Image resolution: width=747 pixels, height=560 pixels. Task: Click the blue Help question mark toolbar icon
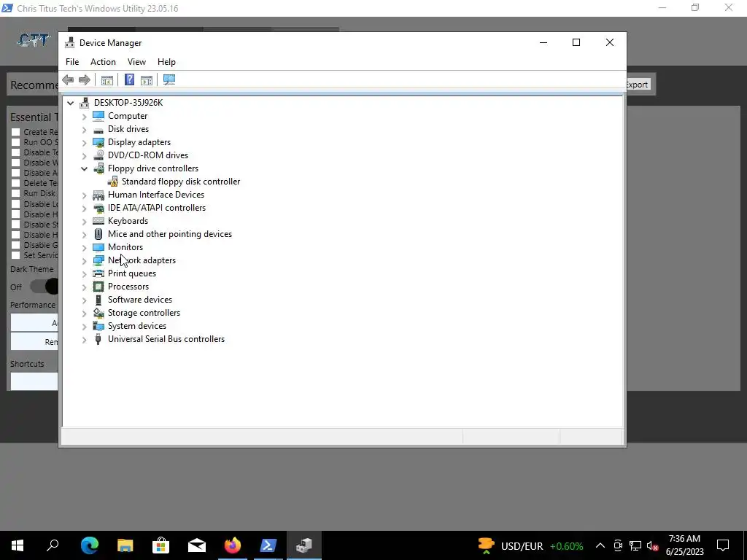pos(129,80)
